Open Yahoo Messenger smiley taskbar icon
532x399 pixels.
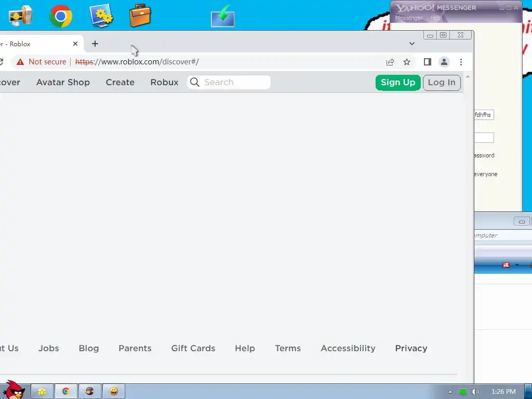pyautogui.click(x=114, y=392)
